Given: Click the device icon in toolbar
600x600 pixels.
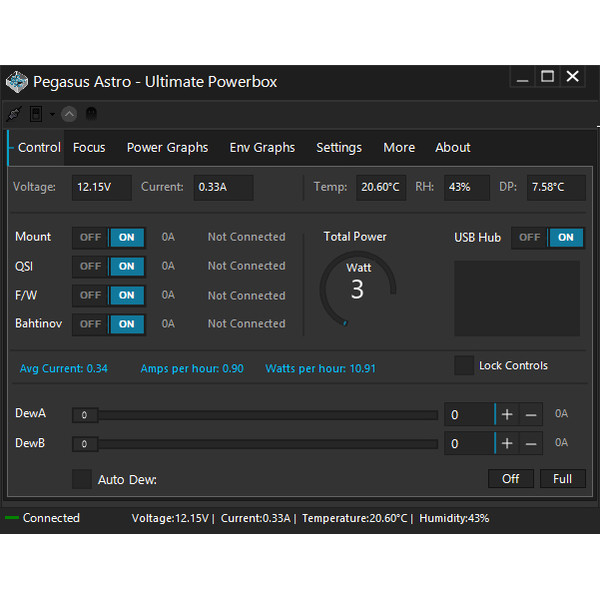Looking at the screenshot, I should 36,114.
